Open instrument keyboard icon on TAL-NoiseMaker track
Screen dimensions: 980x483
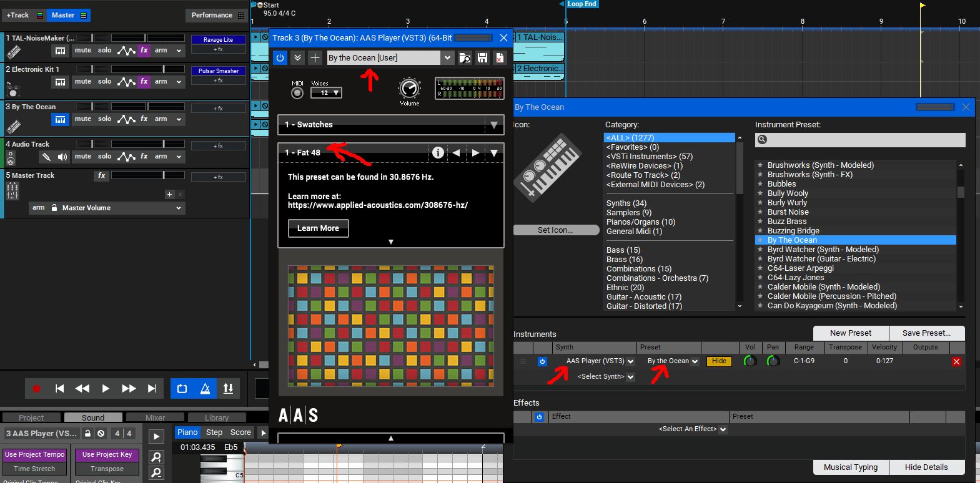pyautogui.click(x=60, y=51)
